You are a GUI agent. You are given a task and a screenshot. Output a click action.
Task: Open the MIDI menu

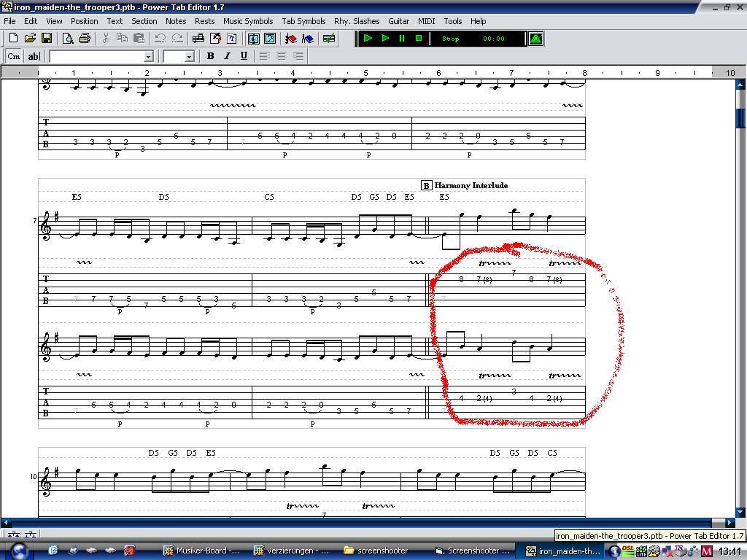426,21
